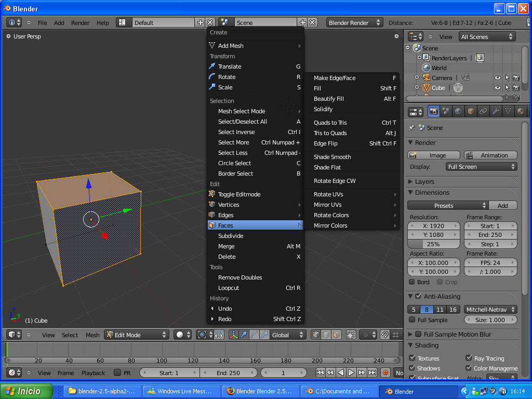Toggle the Anti-Aliasing checkbox
Screen dimensions: 532x399
click(x=418, y=296)
